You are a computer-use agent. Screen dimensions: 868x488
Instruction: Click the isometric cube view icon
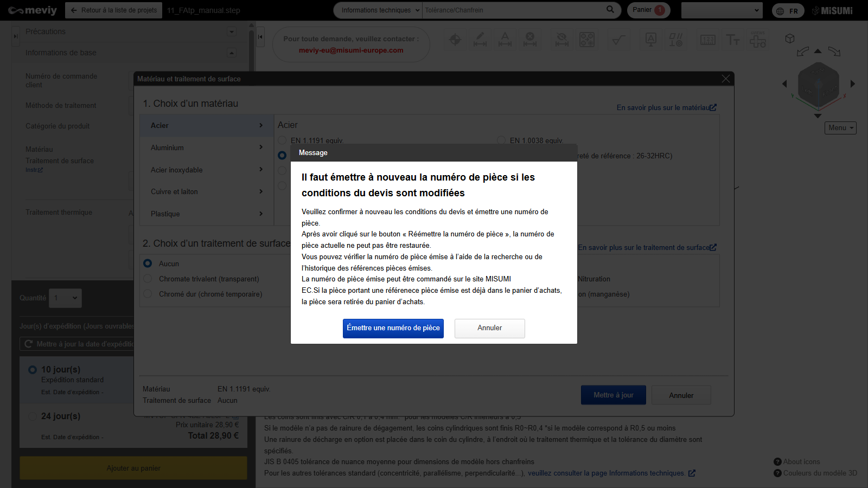[x=790, y=38]
